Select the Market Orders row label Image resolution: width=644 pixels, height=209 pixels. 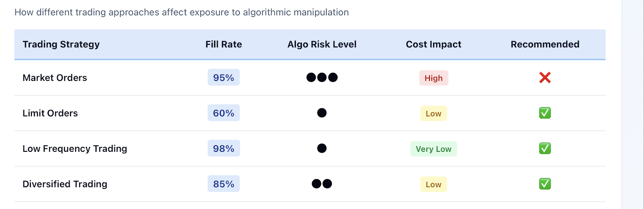[x=55, y=78]
